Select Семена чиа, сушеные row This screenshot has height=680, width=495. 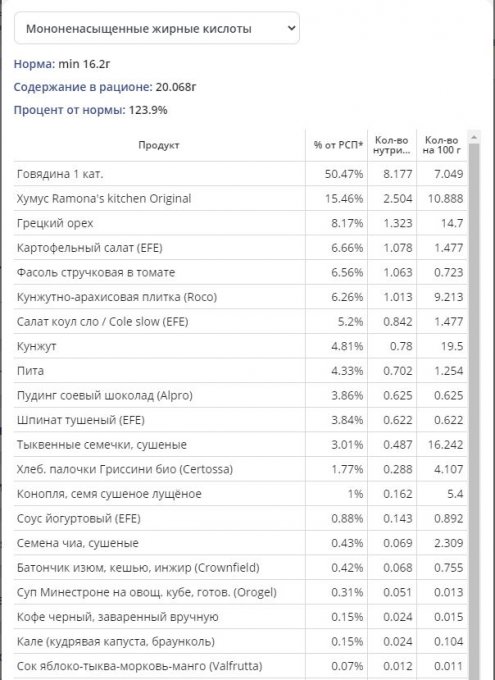click(x=240, y=543)
